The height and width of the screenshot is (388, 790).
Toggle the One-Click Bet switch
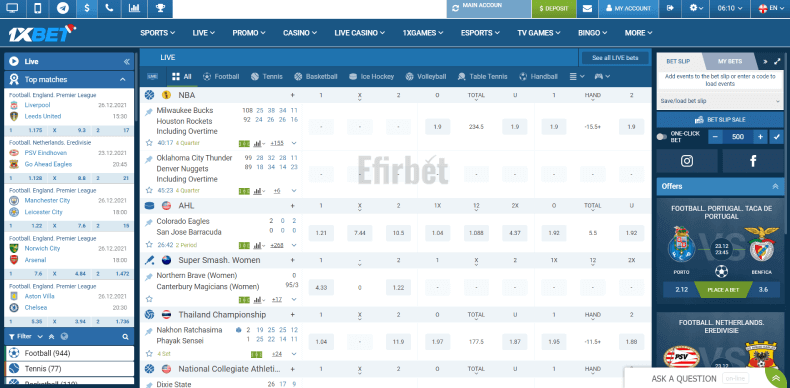(662, 137)
